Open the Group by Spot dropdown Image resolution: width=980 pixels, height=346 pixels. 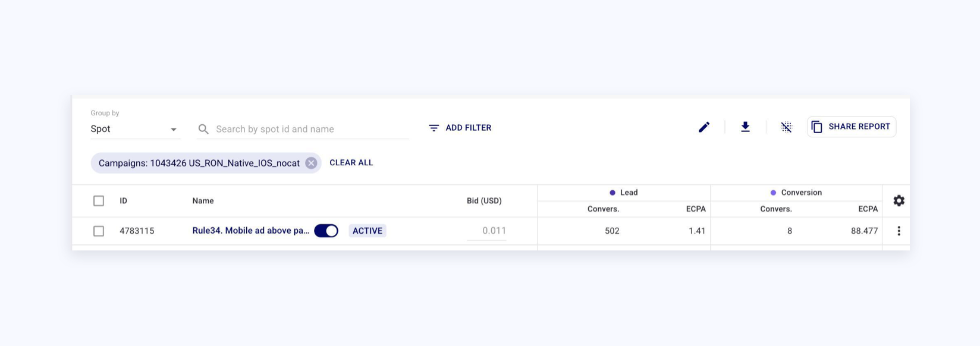pos(134,129)
